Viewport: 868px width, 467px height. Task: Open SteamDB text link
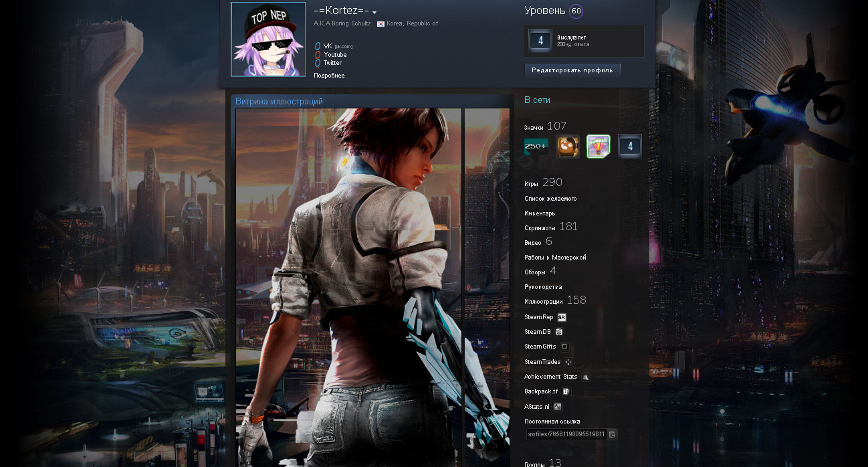click(538, 332)
